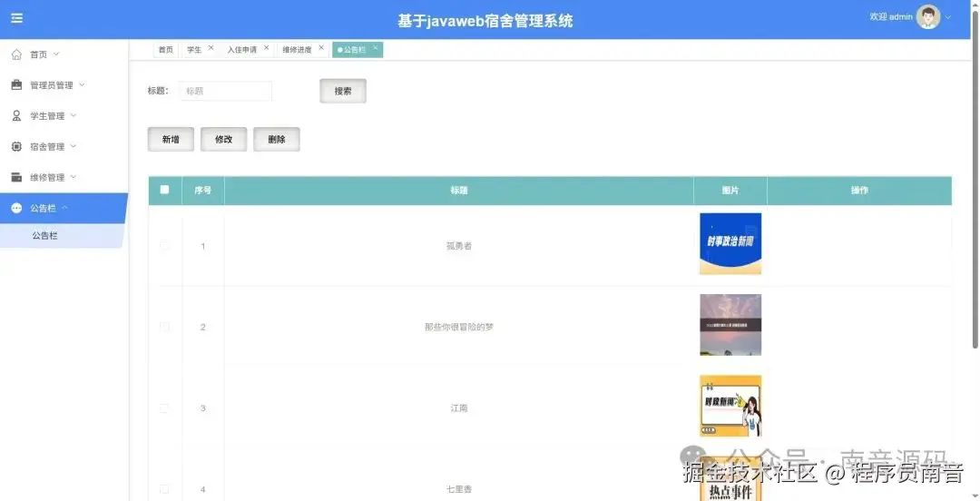Open the 公告栏 submenu item
The height and width of the screenshot is (501, 980).
[63, 236]
